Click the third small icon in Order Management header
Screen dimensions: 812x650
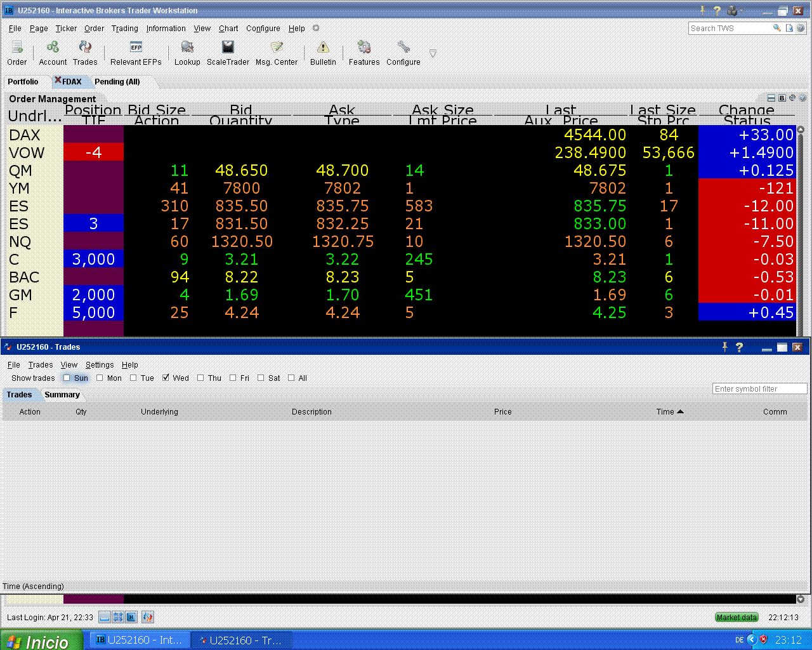point(792,98)
